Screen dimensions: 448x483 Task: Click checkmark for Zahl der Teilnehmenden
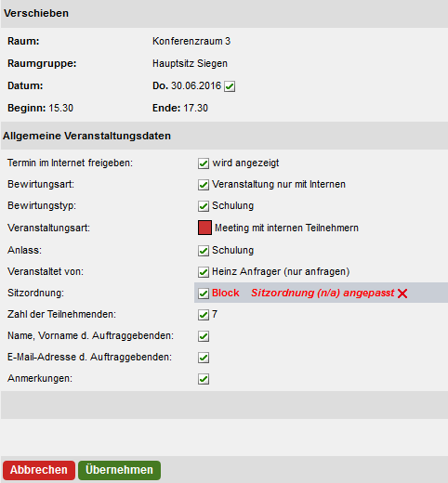click(204, 315)
